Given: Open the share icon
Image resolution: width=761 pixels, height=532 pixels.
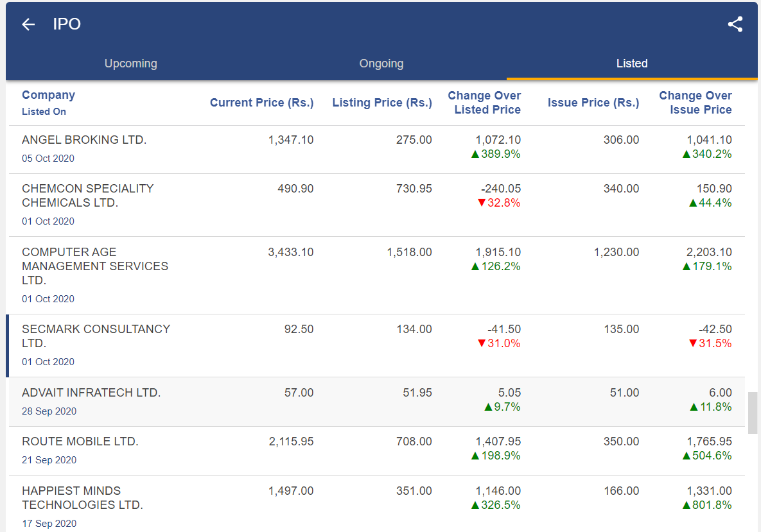Looking at the screenshot, I should click(x=735, y=24).
